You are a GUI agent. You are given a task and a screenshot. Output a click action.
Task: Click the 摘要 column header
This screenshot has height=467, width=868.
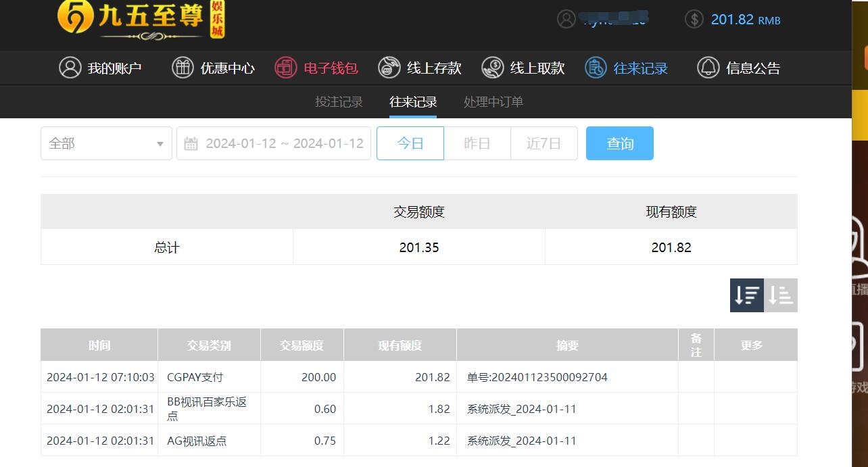pyautogui.click(x=567, y=345)
